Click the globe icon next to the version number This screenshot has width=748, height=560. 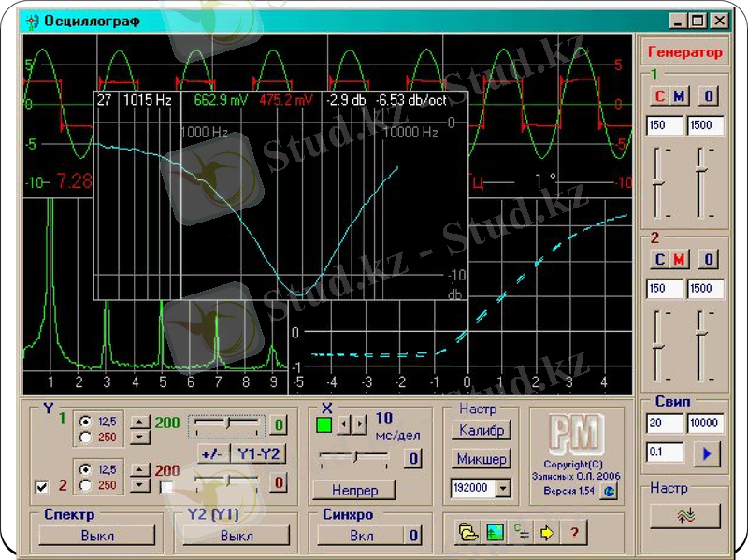pos(607,491)
